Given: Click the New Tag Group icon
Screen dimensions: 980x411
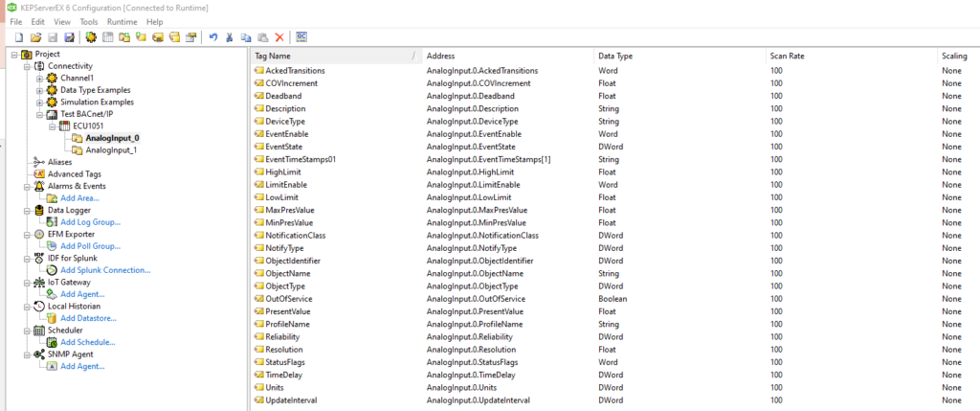Looking at the screenshot, I should 124,37.
